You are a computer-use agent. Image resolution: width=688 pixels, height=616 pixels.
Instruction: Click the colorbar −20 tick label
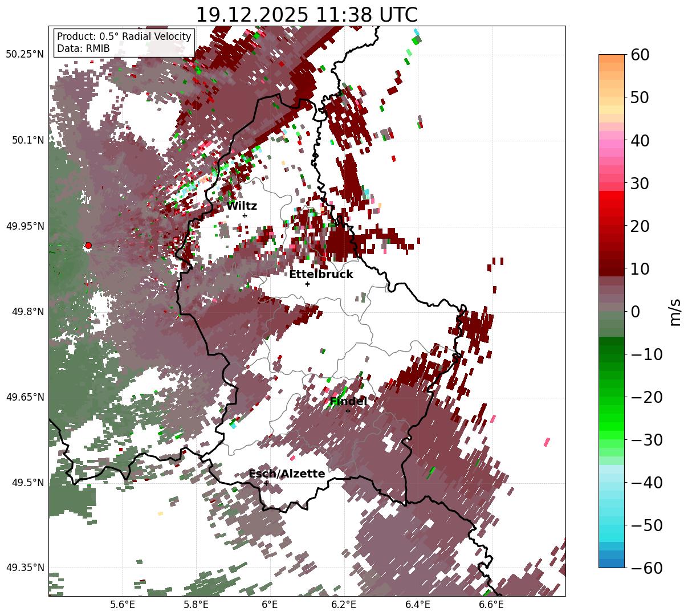click(646, 397)
